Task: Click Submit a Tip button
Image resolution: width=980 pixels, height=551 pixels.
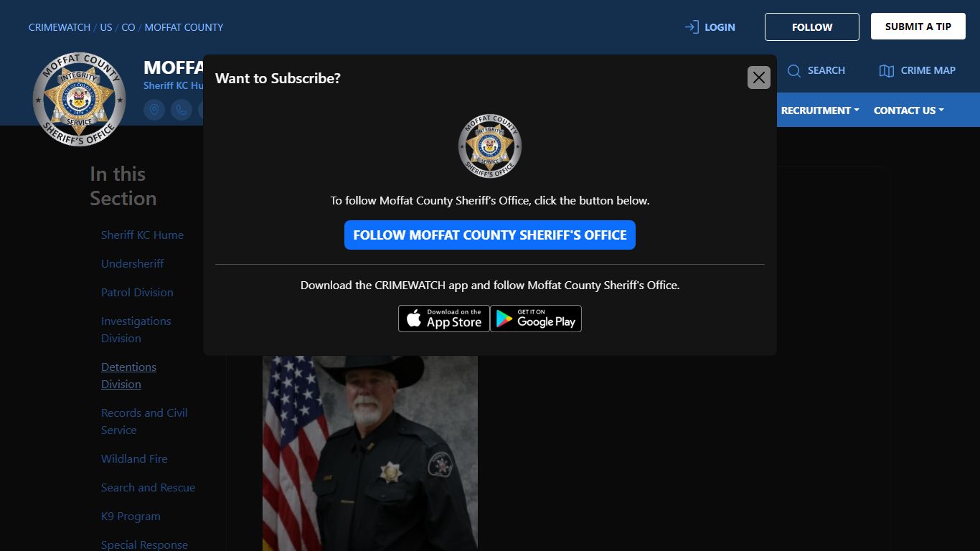Action: (x=918, y=27)
